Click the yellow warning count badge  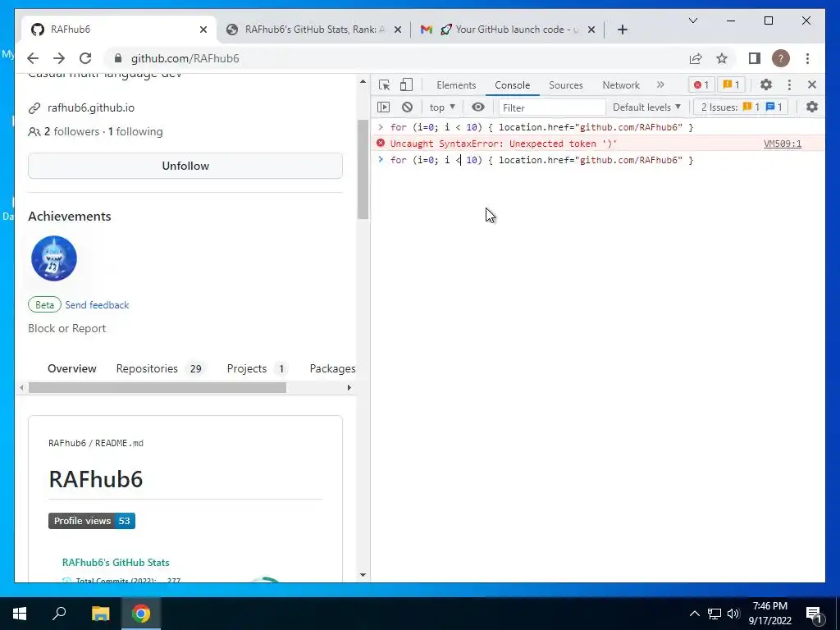pyautogui.click(x=731, y=84)
